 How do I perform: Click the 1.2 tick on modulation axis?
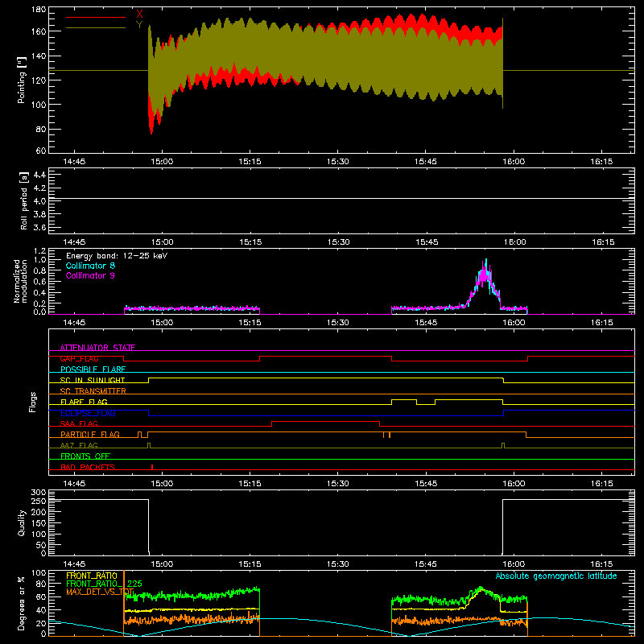point(39,251)
